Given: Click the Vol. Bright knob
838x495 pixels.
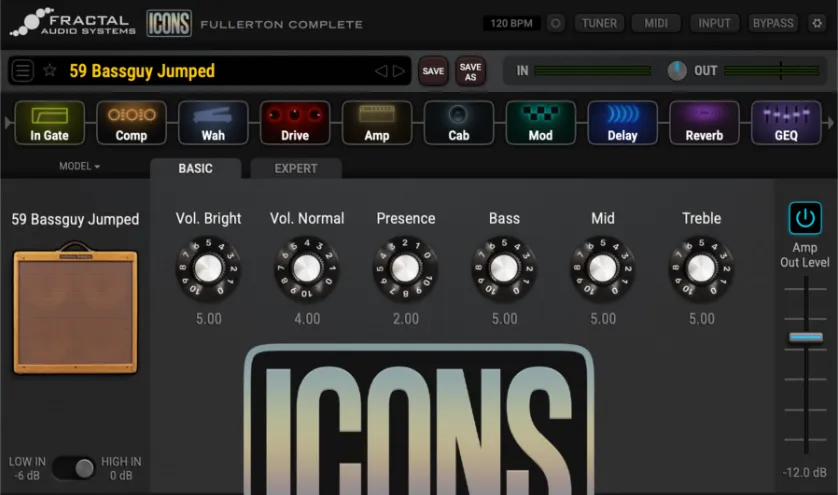Looking at the screenshot, I should pos(208,268).
